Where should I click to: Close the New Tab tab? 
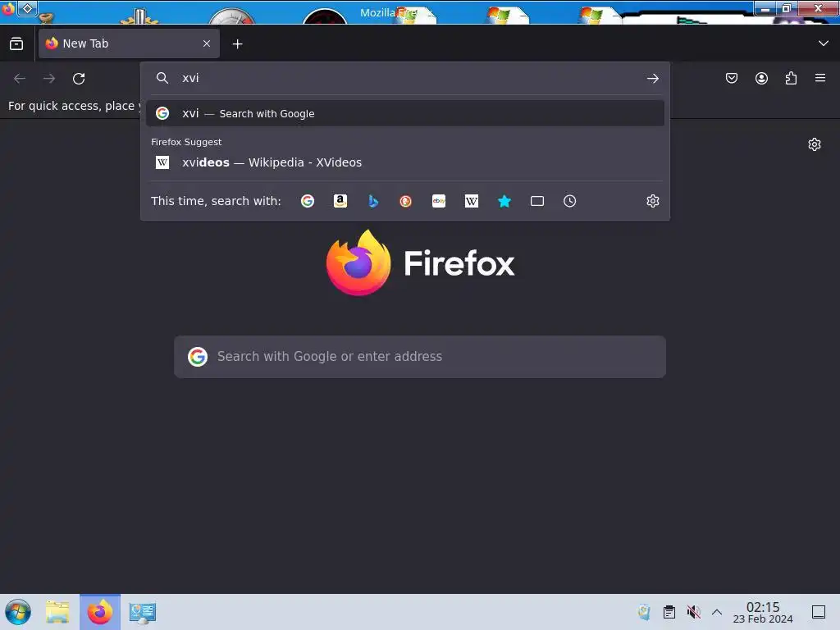207,43
